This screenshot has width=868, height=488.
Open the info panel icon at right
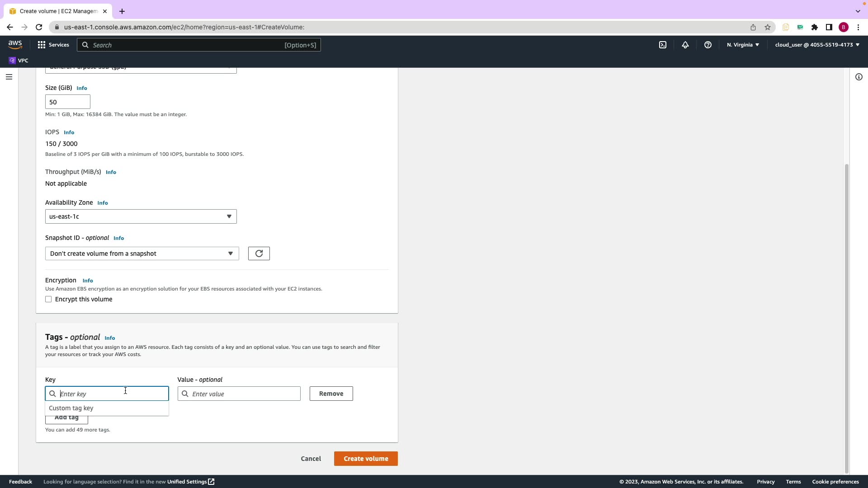point(859,77)
